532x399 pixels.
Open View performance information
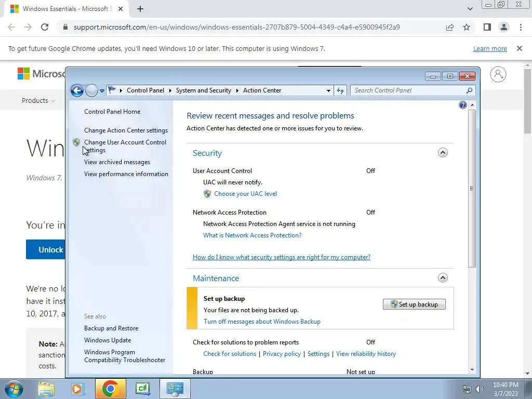[x=126, y=174]
